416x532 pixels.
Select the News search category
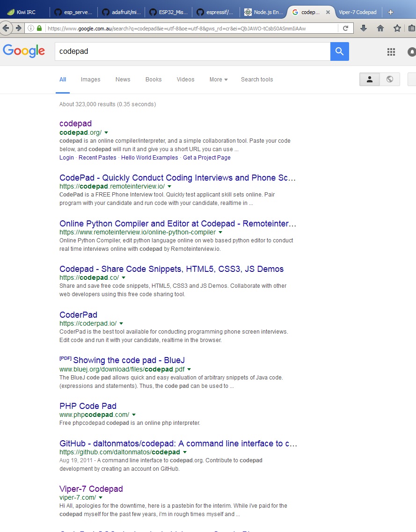(x=123, y=80)
